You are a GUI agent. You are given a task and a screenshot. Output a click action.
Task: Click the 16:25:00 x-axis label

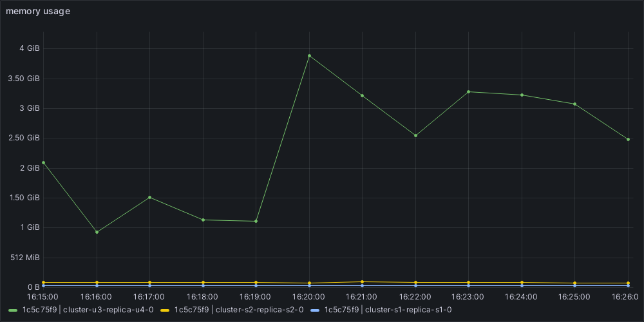[x=574, y=296]
